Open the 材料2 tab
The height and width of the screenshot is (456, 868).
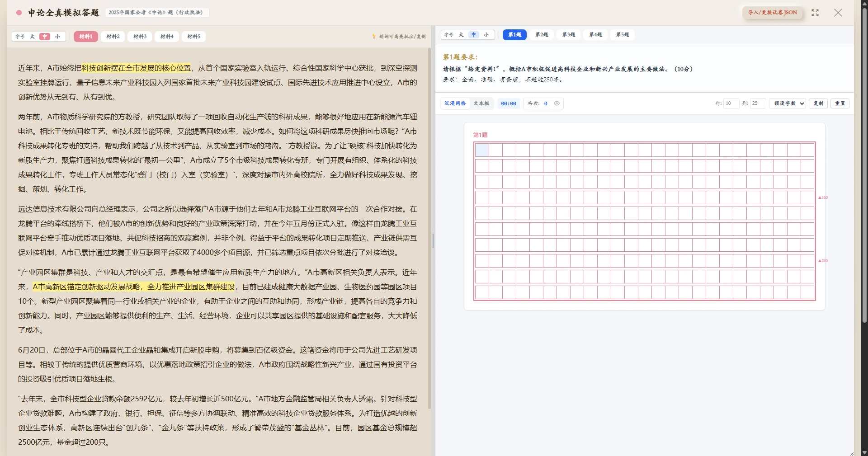[x=113, y=37]
